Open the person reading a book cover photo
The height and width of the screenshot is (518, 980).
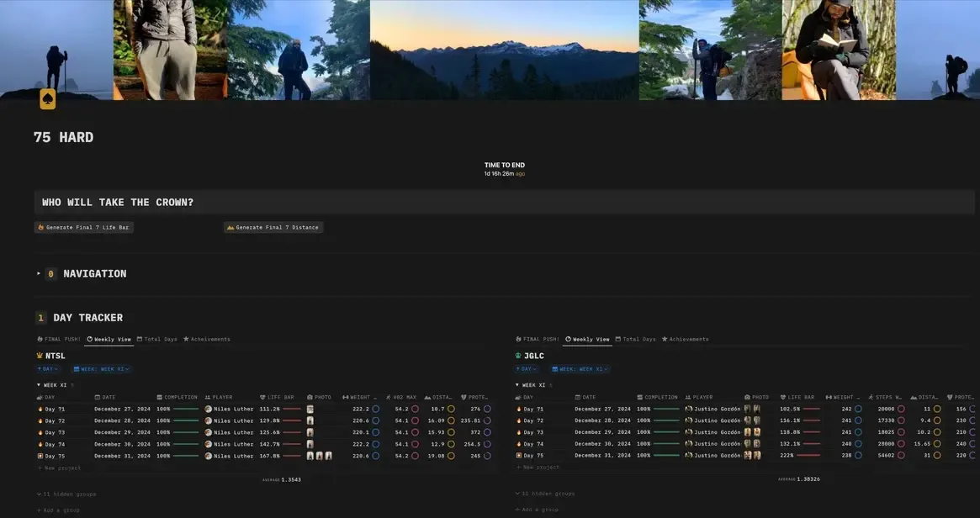(839, 50)
